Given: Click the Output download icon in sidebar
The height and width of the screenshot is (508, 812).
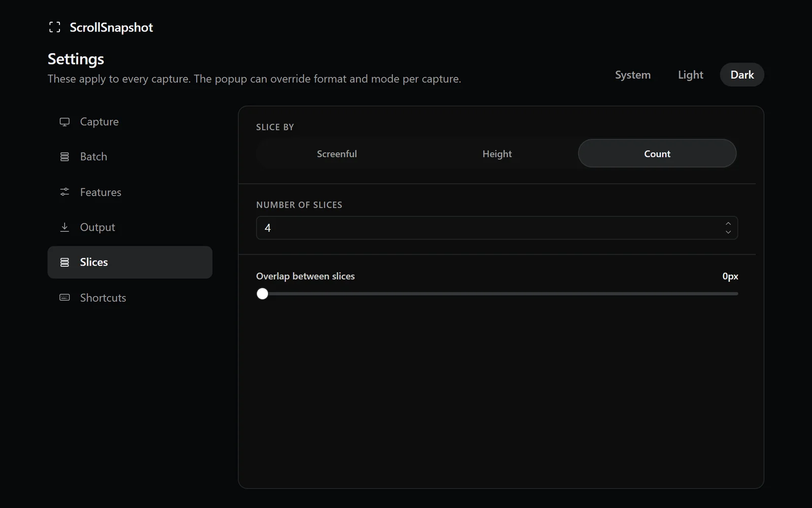Looking at the screenshot, I should coord(64,227).
